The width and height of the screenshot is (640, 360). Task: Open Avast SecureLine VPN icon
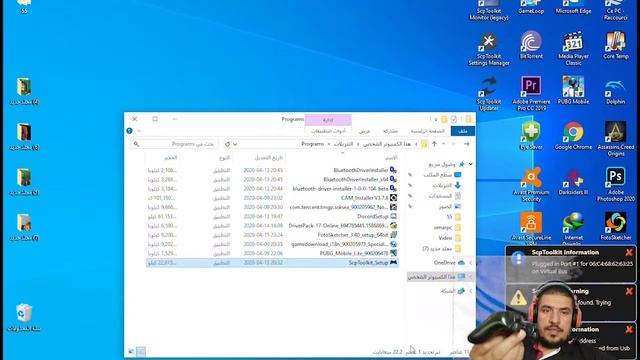click(531, 228)
